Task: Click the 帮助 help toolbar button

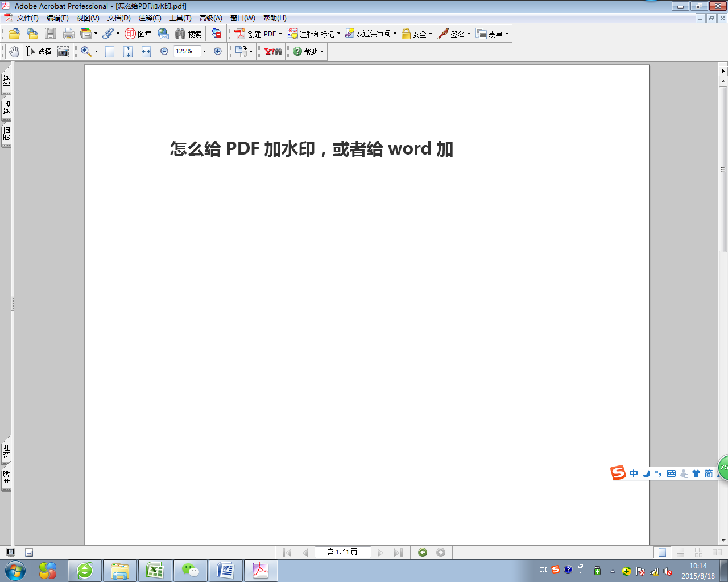Action: pyautogui.click(x=308, y=51)
